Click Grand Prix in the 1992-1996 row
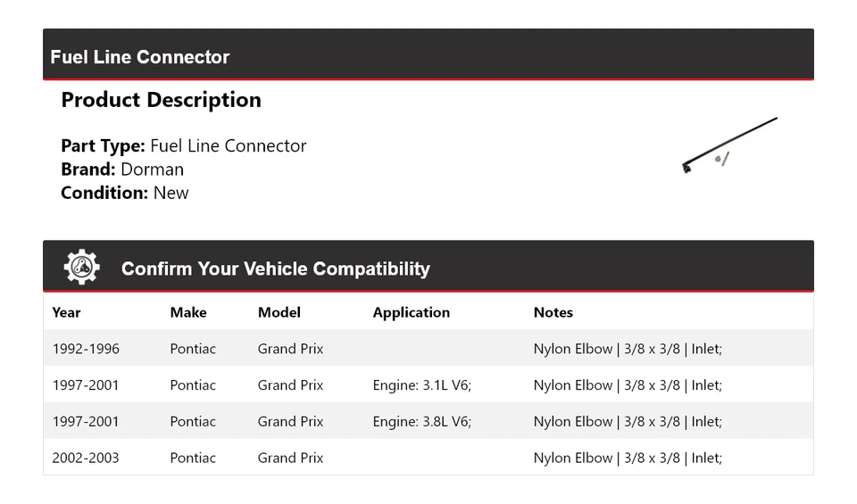 pyautogui.click(x=290, y=349)
